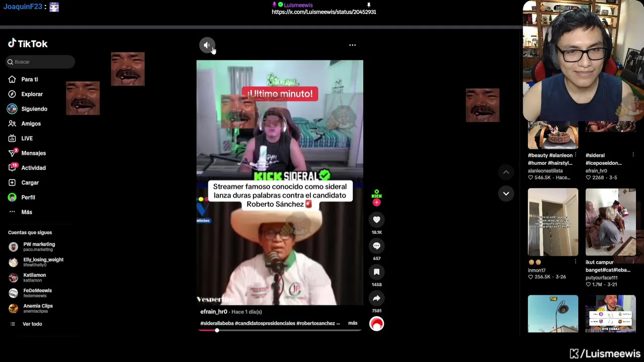This screenshot has height=362, width=644.
Task: Share the video via arrow icon
Action: click(x=376, y=298)
